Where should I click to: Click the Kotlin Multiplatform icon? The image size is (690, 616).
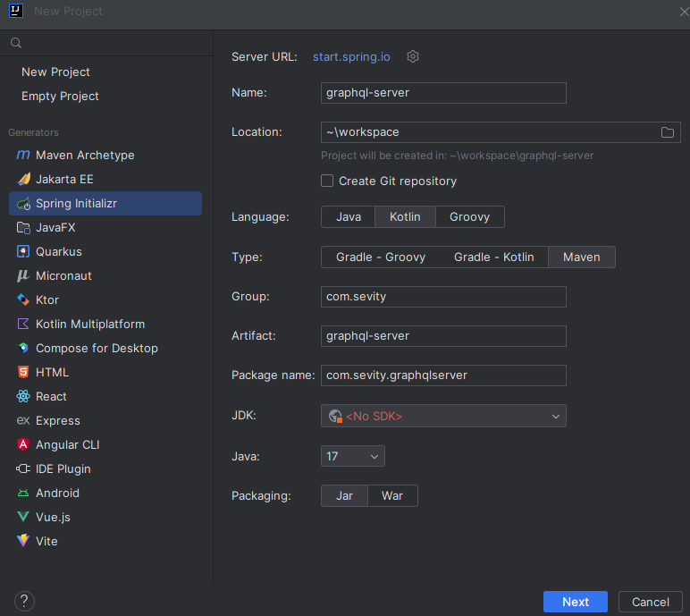tap(23, 324)
